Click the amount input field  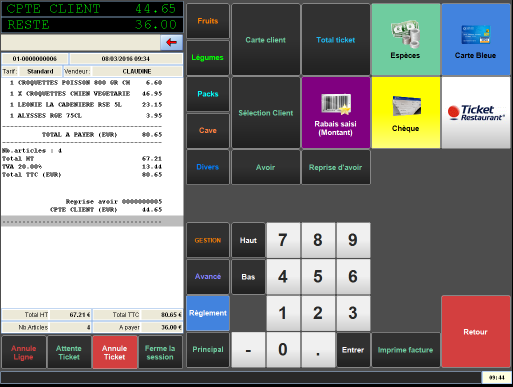(81, 43)
